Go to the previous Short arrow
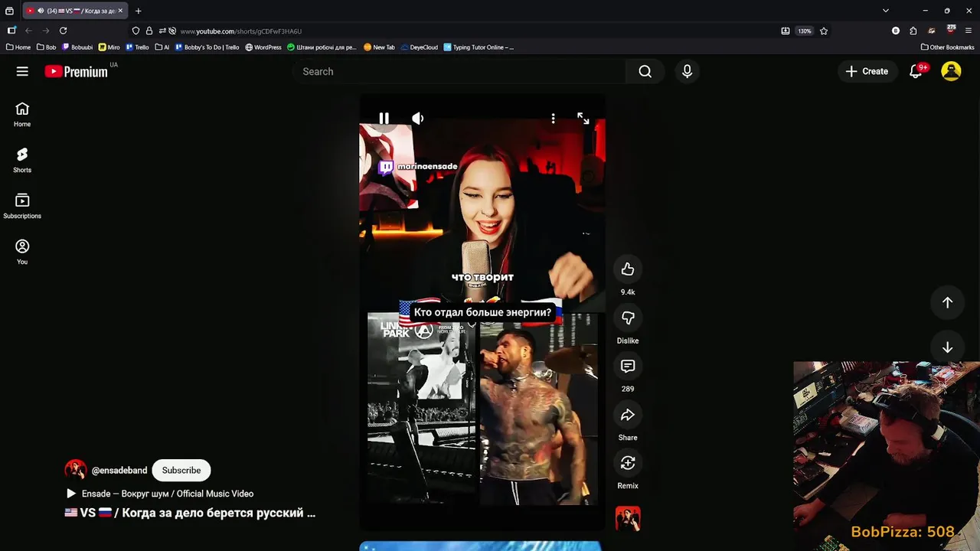 pos(947,302)
